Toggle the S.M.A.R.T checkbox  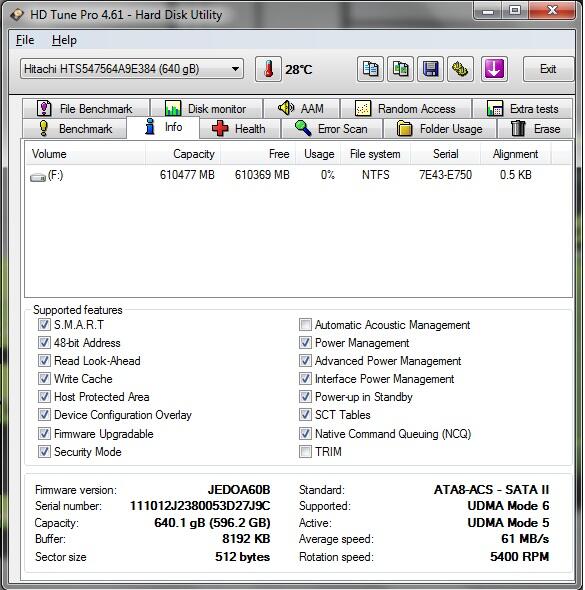[x=44, y=324]
